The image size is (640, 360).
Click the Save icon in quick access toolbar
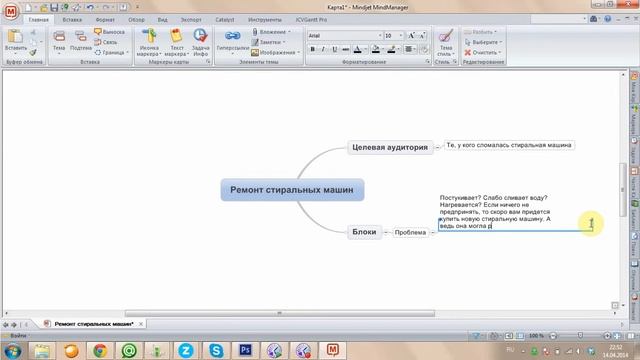tap(54, 7)
